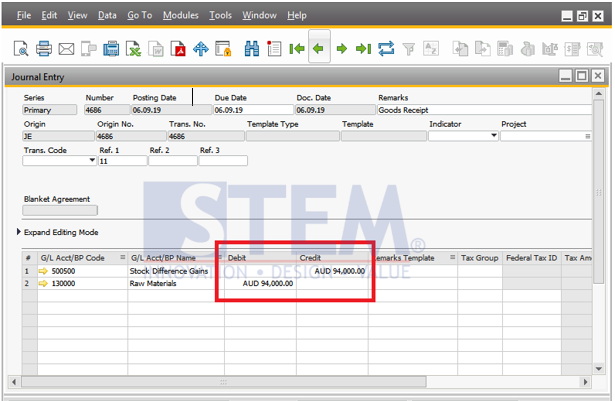Click the Base Document icon
This screenshot has width=615, height=401.
pyautogui.click(x=460, y=49)
